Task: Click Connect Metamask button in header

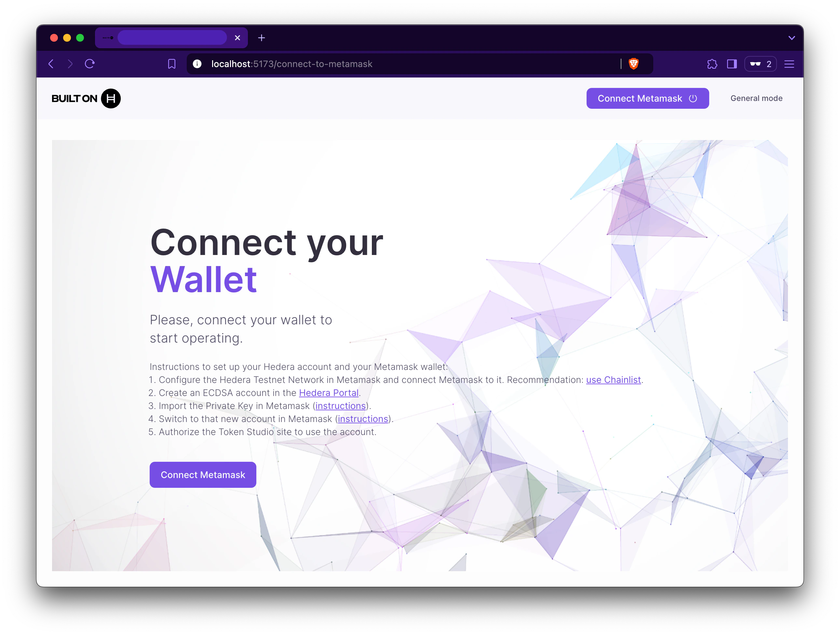Action: 647,98
